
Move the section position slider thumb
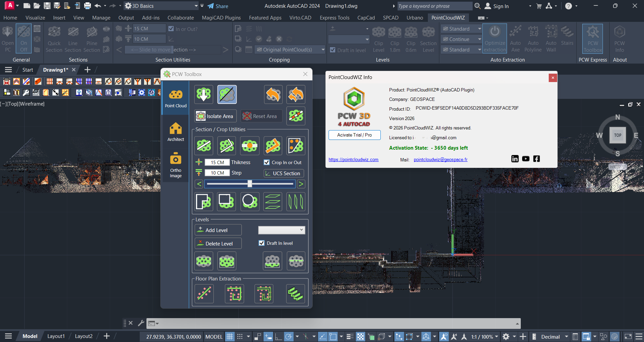250,184
